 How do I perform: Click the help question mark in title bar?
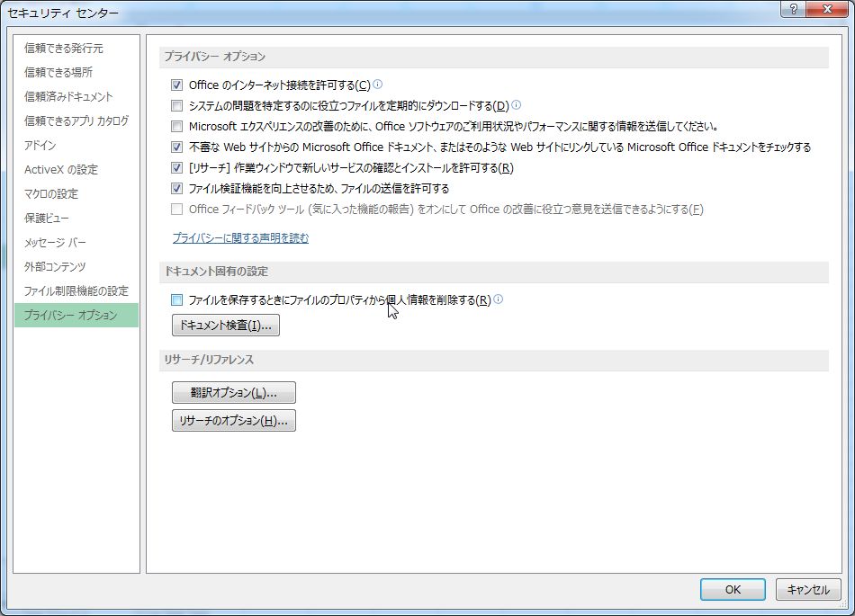coord(794,9)
